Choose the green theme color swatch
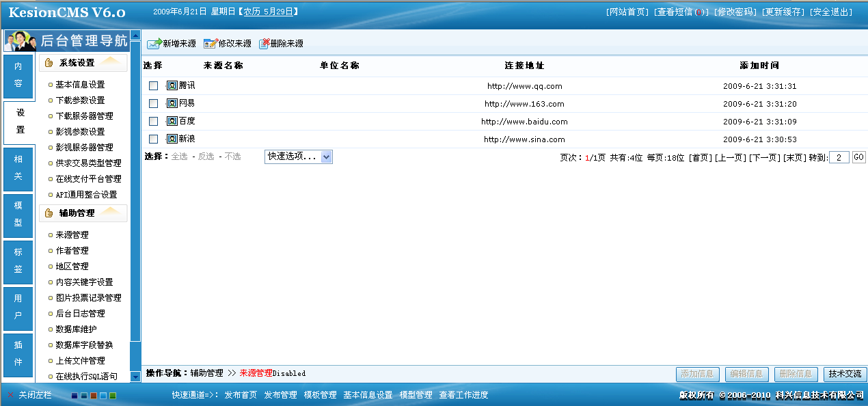This screenshot has height=406, width=868. click(x=113, y=396)
